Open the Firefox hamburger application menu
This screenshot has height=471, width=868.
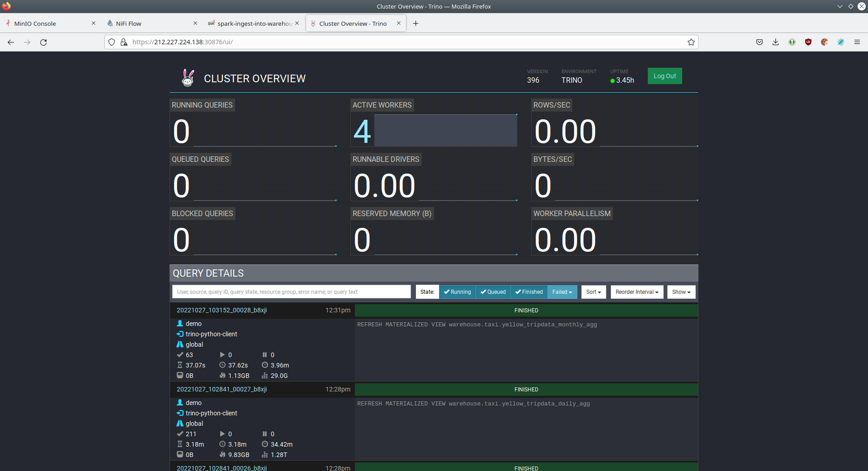[x=857, y=42]
